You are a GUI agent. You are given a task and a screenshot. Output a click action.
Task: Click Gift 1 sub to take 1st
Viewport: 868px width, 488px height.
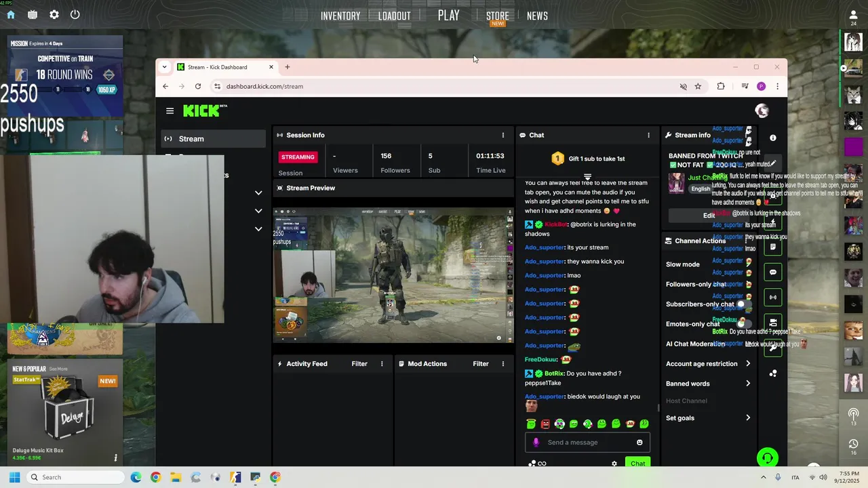[x=587, y=159]
